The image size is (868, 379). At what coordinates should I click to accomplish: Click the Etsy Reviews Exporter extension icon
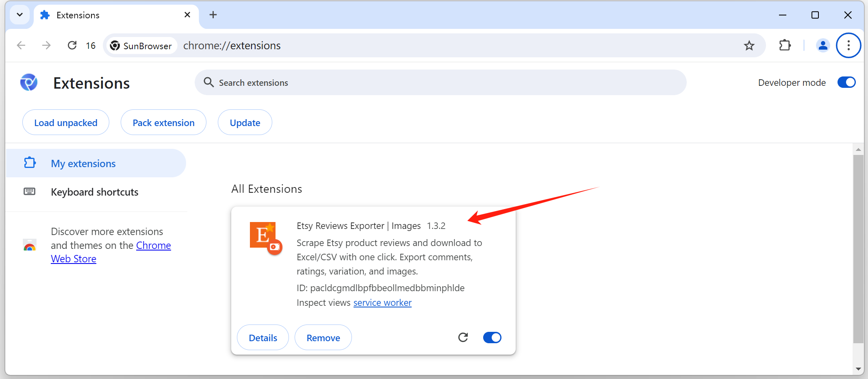(266, 238)
